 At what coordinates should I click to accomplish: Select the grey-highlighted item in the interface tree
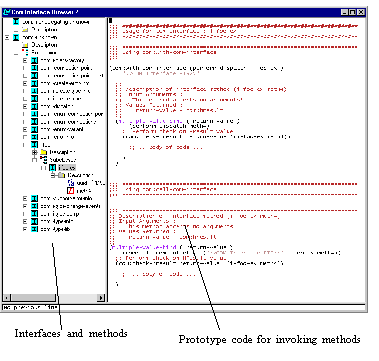point(67,168)
